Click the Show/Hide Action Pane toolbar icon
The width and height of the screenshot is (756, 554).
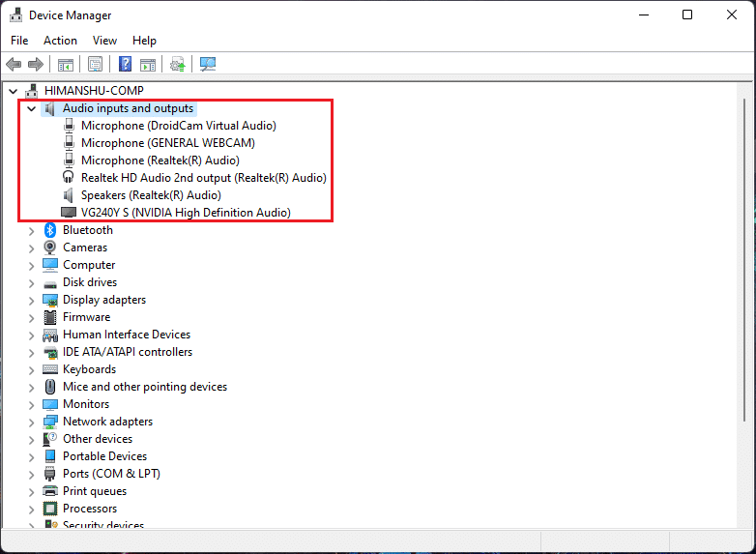coord(148,64)
